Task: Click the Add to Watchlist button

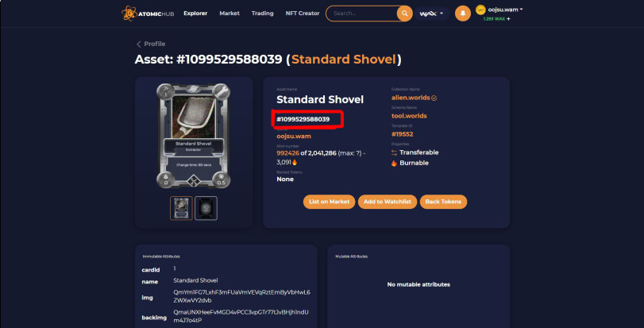Action: [388, 202]
